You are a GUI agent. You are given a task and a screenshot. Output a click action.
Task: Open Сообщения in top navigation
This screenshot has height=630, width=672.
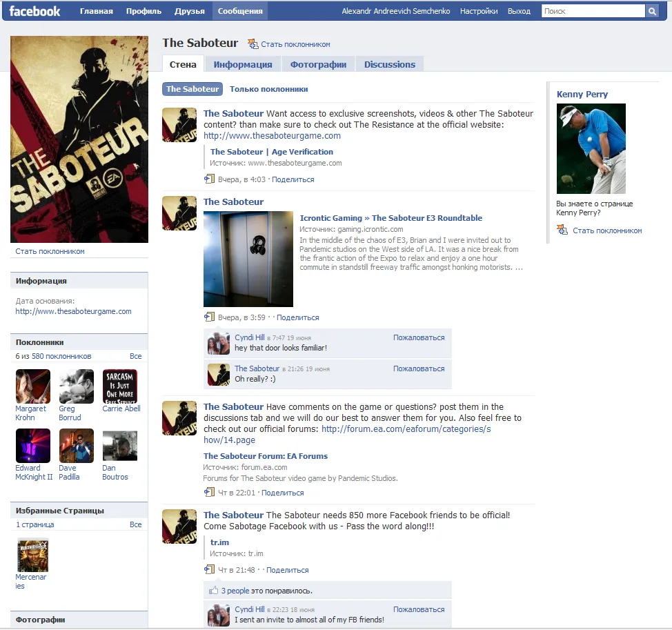point(240,11)
